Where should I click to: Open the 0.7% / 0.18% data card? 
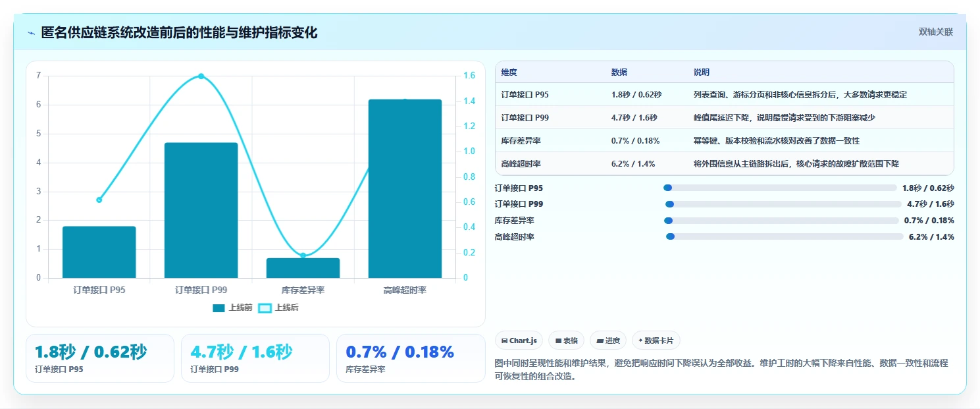pos(411,358)
